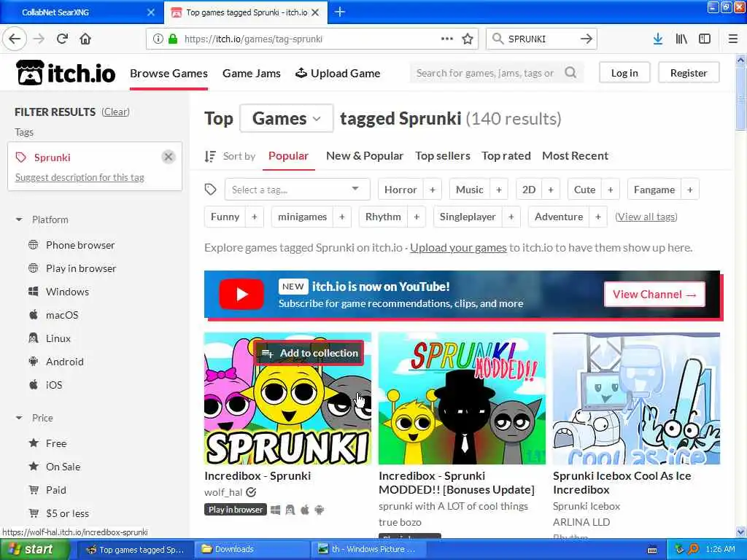
Task: Toggle the sidebar view icon
Action: tap(705, 39)
